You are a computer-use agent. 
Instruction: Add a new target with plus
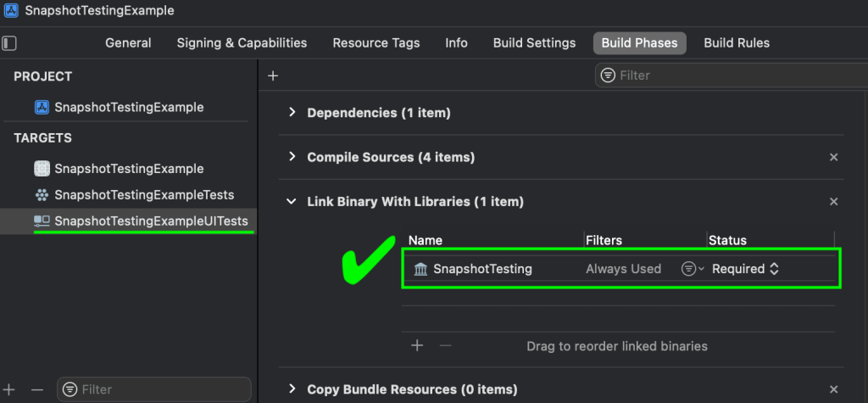point(9,389)
